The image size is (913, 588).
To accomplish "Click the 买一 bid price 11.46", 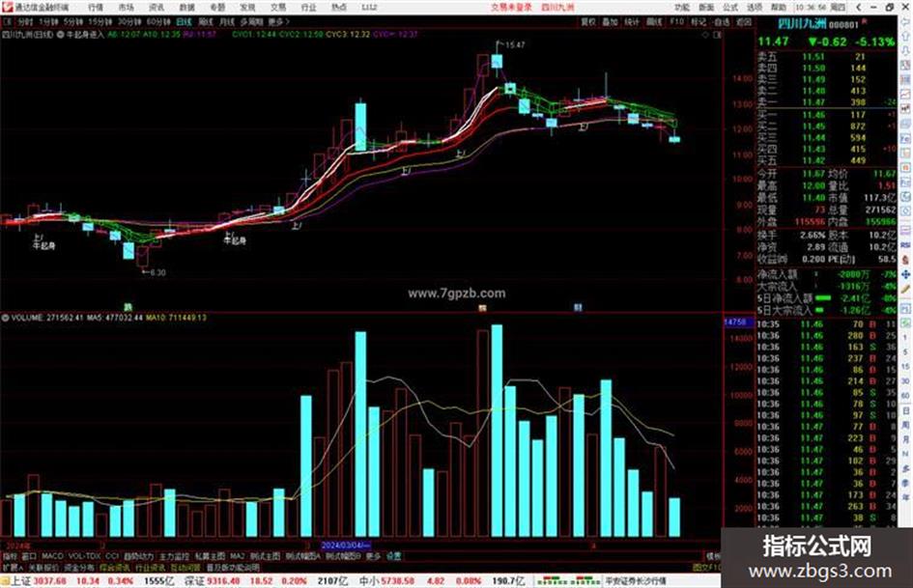I will pos(813,115).
